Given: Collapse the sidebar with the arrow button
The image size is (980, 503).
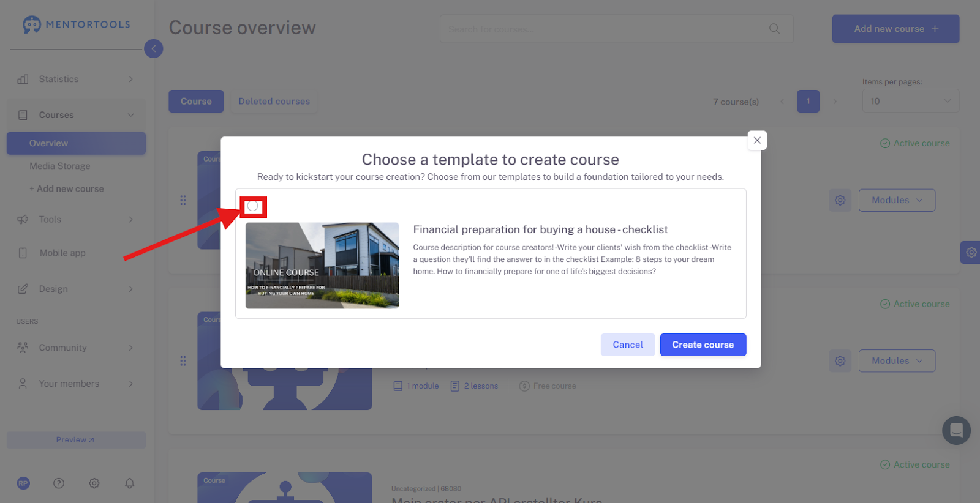Looking at the screenshot, I should pos(154,48).
